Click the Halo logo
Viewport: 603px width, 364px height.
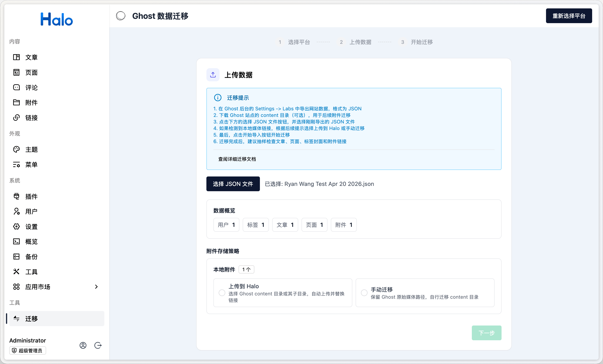pos(57,19)
